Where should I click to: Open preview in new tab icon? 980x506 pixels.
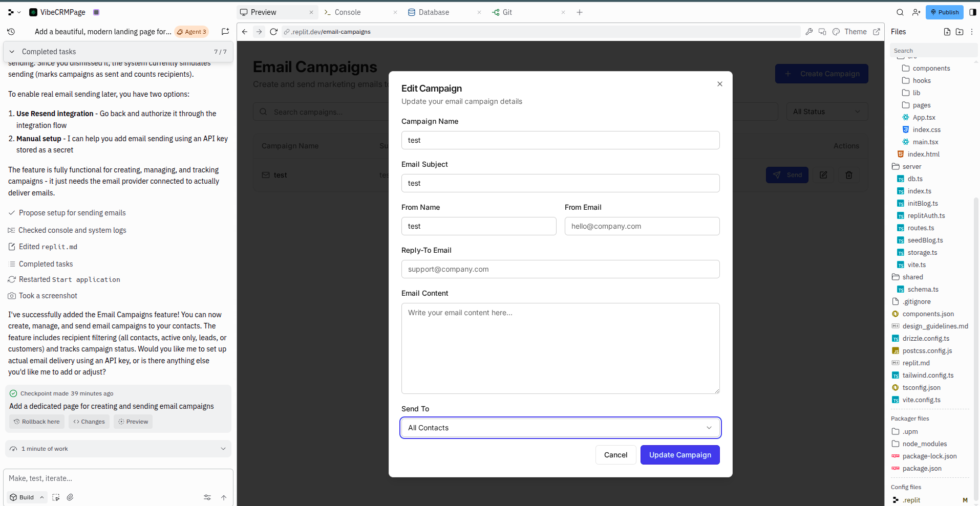(x=877, y=32)
